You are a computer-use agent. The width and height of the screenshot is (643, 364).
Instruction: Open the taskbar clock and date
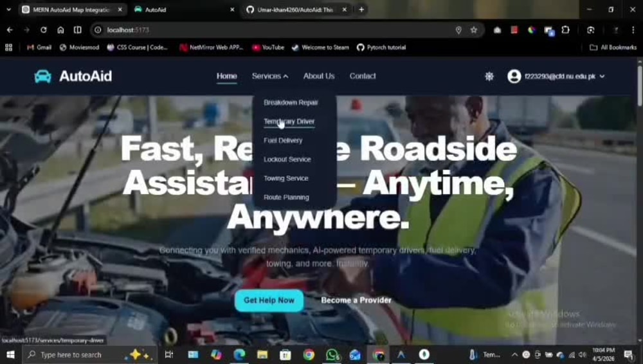pyautogui.click(x=604, y=354)
